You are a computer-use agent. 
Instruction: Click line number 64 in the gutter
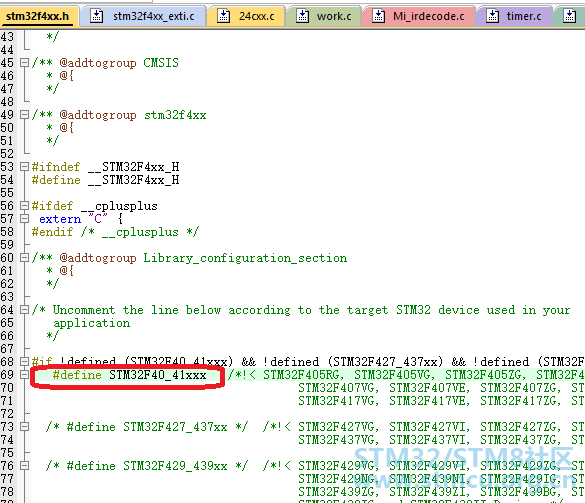[x=7, y=310]
